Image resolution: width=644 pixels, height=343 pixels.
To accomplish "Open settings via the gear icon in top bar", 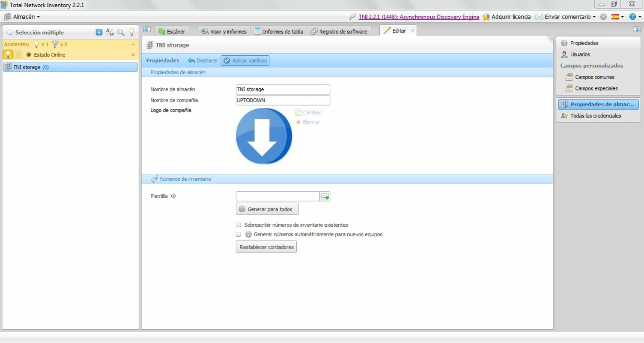I will coord(603,17).
